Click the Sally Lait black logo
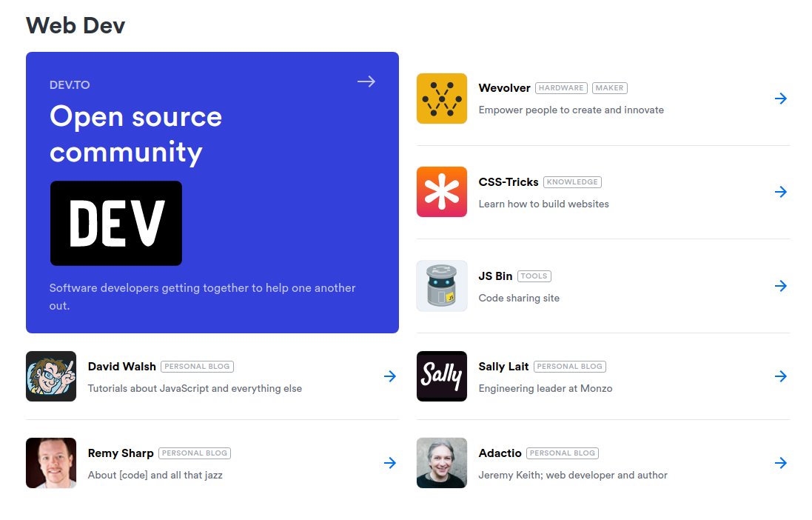812x520 pixels. click(442, 376)
